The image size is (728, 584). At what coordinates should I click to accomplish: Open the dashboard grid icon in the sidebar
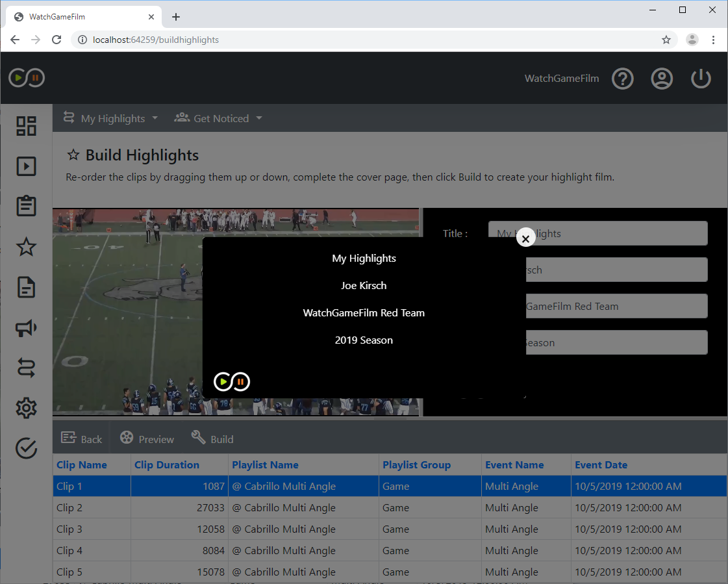[x=26, y=125]
